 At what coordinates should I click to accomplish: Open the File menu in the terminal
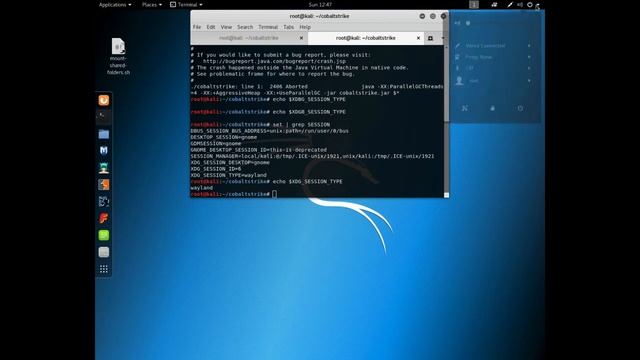[x=197, y=27]
